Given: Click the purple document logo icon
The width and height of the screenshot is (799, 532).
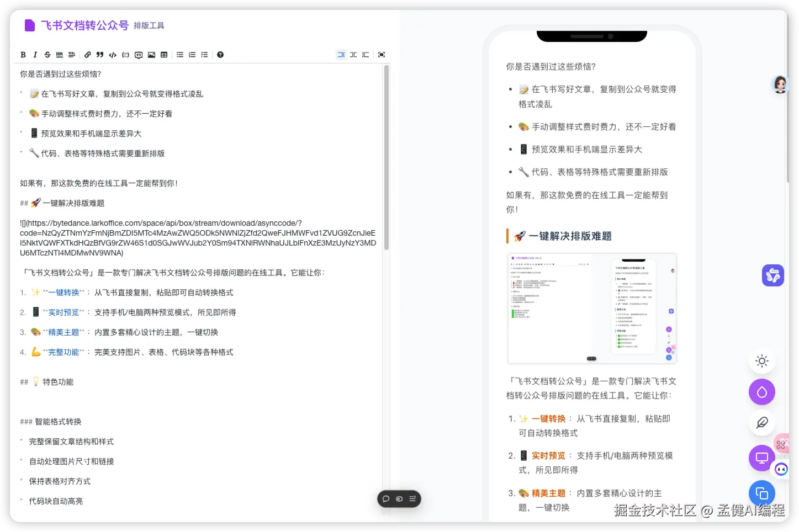Looking at the screenshot, I should coord(30,25).
